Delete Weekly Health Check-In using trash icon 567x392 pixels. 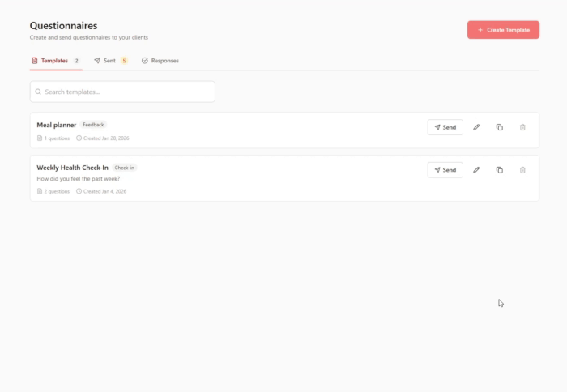pyautogui.click(x=522, y=170)
